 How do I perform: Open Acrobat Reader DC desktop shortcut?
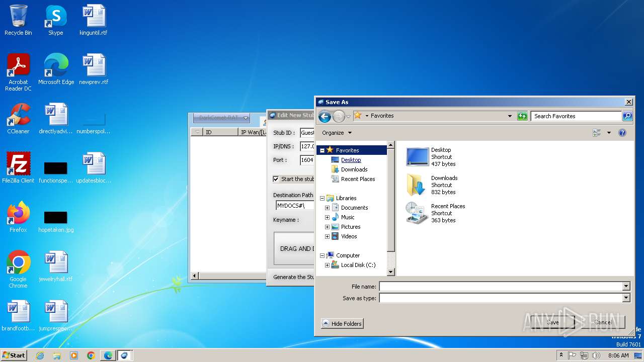18,72
